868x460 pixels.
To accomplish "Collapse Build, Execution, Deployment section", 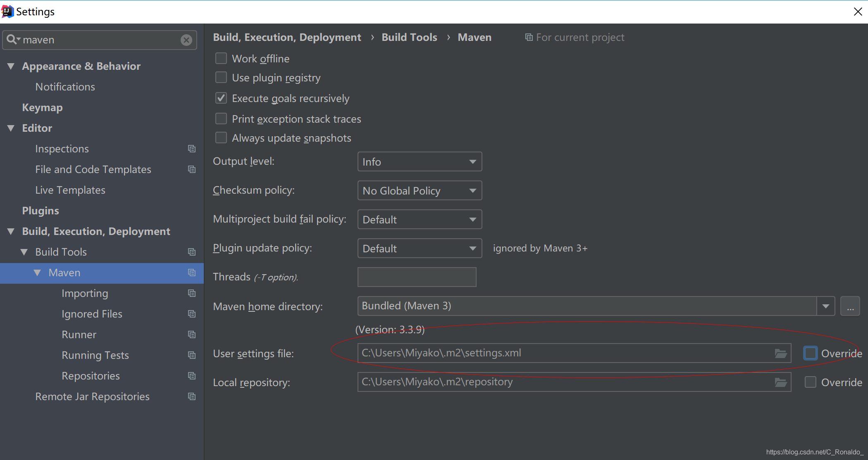I will coord(11,231).
